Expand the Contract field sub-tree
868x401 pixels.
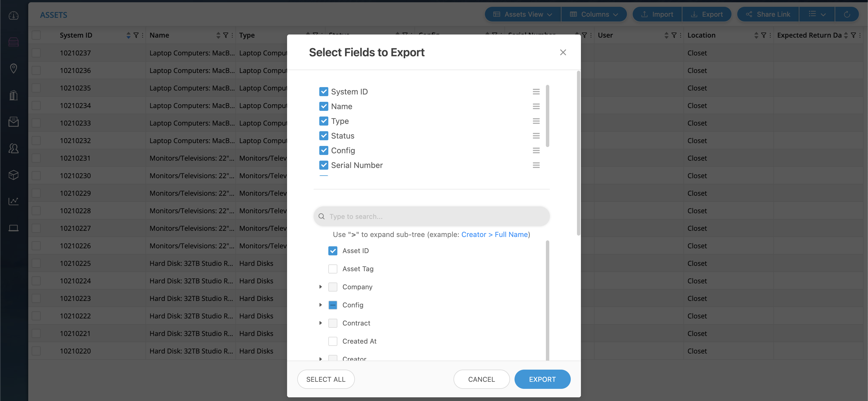(x=320, y=323)
